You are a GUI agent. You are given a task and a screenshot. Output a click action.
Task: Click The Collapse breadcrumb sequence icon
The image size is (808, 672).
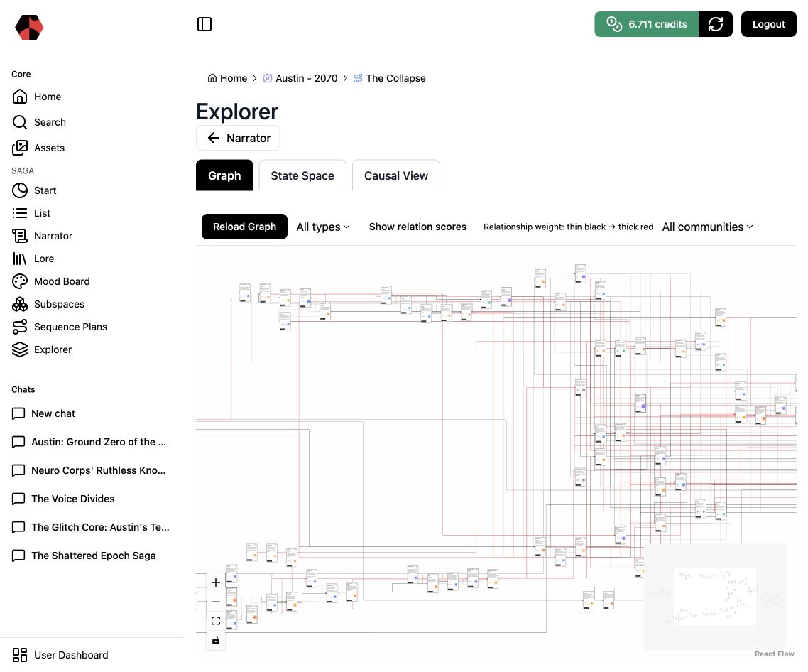coord(358,78)
